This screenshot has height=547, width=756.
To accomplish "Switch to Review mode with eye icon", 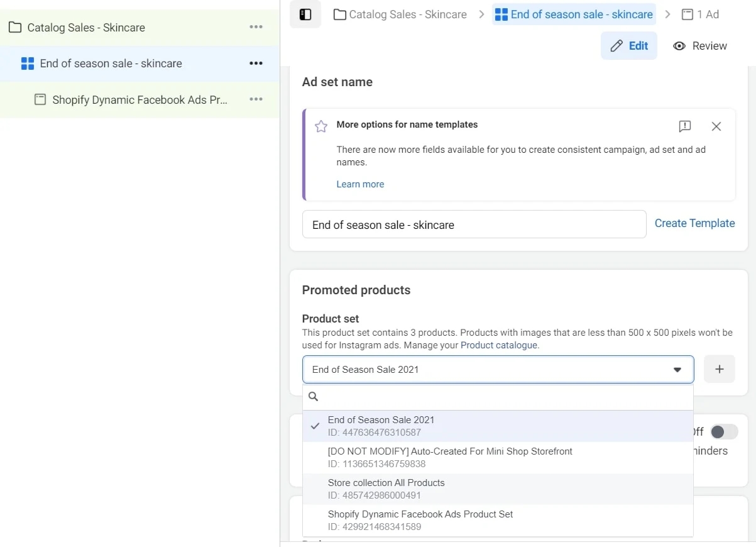I will coord(700,46).
